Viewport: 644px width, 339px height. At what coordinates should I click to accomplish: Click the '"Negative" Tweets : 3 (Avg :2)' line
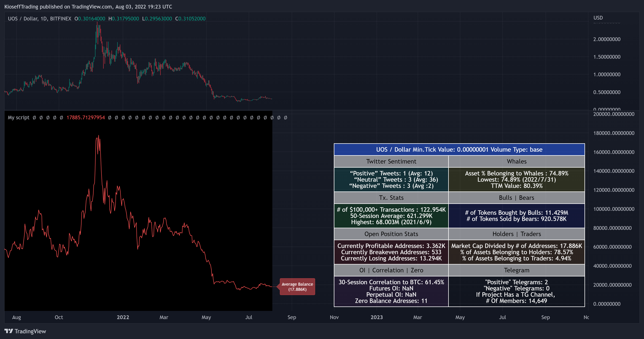click(x=391, y=186)
